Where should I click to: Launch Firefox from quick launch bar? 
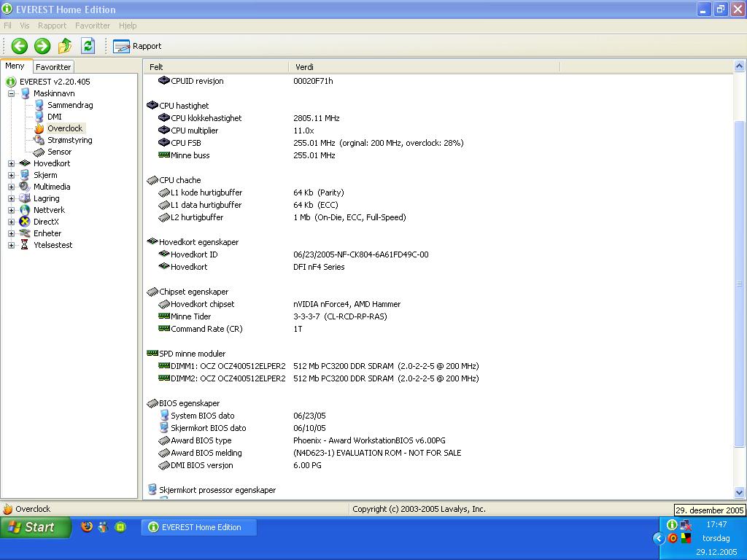tap(87, 526)
